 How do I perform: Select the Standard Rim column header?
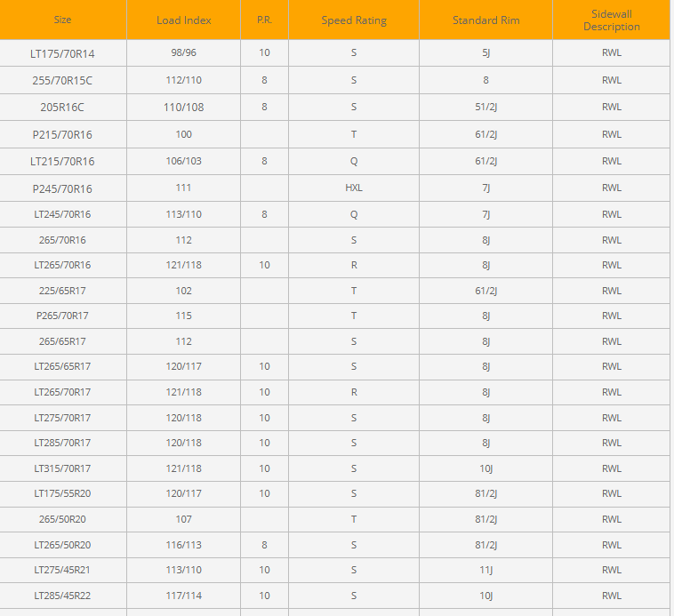point(485,20)
